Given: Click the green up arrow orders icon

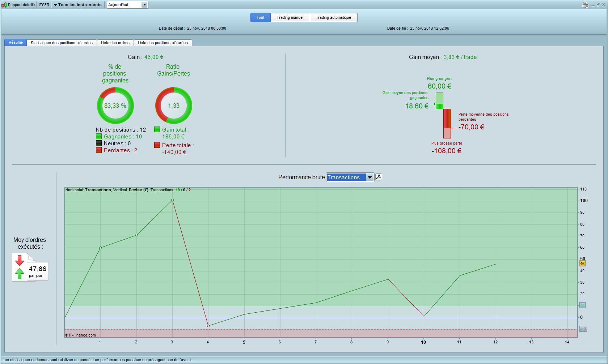Looking at the screenshot, I should (x=20, y=274).
